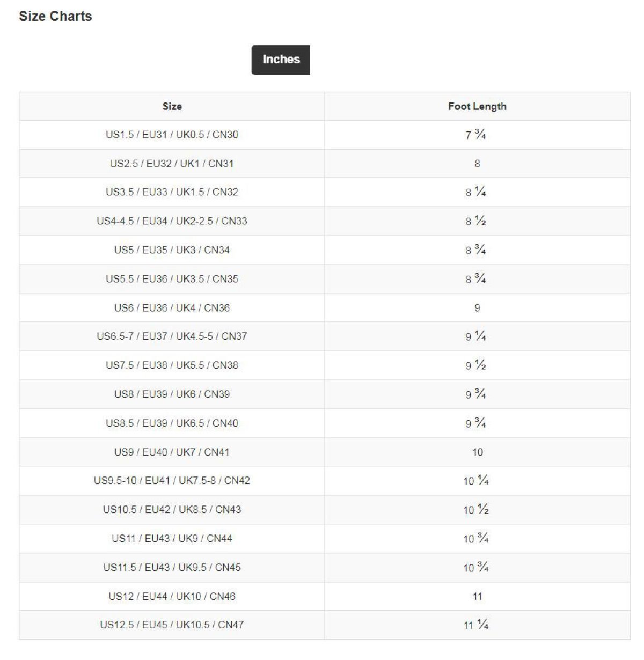
Task: Select the US8 / EU39 / UK6 row
Action: point(172,394)
